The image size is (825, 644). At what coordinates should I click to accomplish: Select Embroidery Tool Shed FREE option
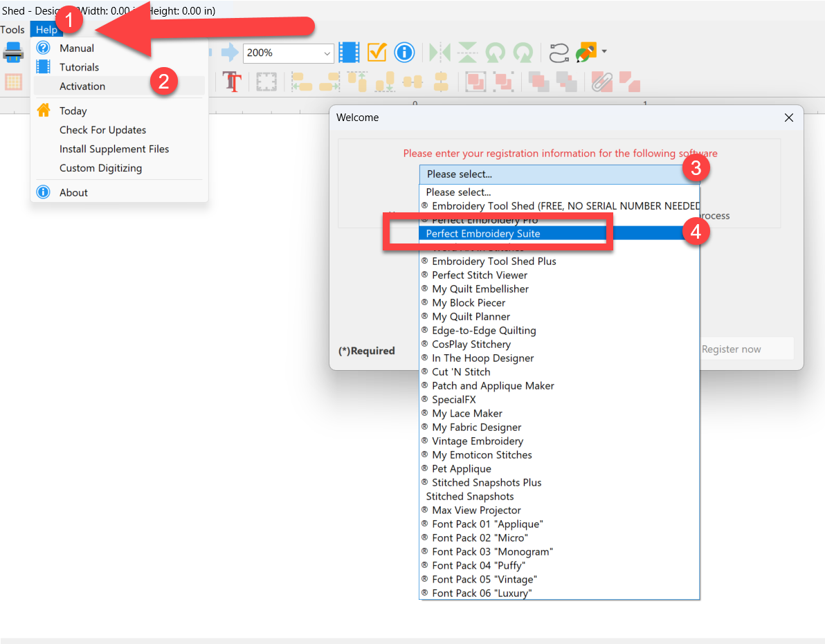point(559,206)
